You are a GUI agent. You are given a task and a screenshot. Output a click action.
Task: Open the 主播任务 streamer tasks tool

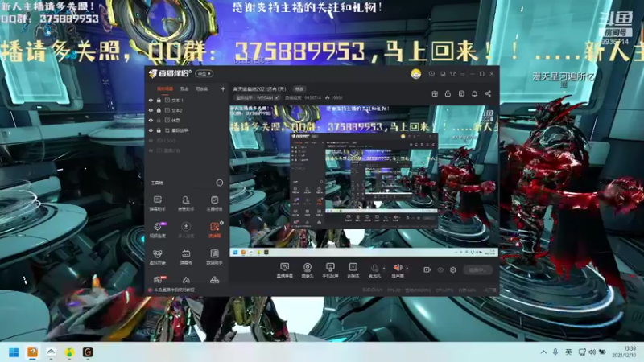point(214,203)
